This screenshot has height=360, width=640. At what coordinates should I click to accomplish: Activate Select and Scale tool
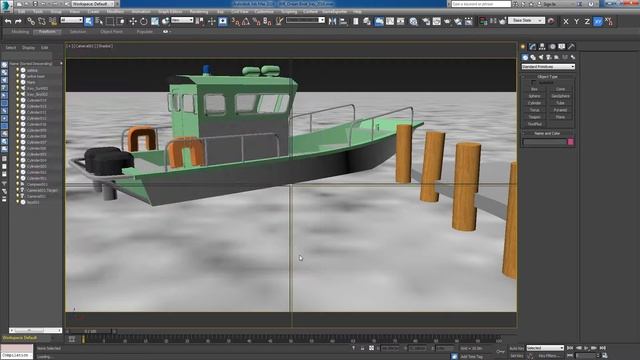click(155, 21)
